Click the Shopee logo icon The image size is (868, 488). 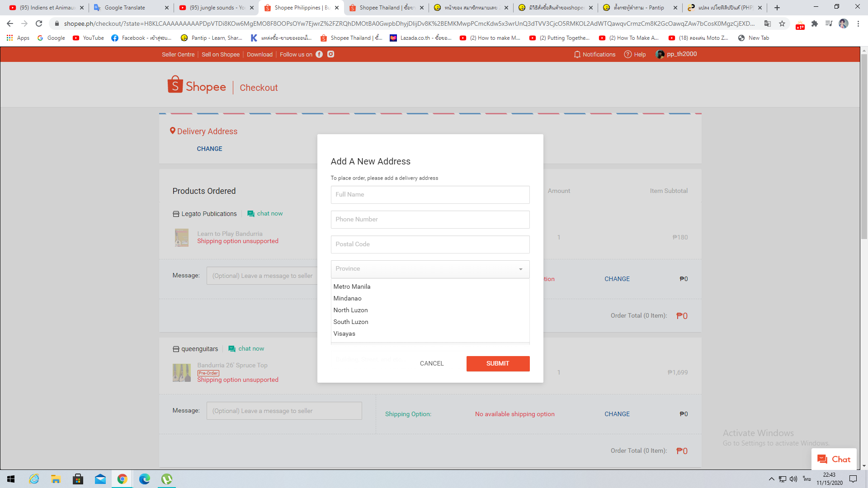(x=175, y=84)
